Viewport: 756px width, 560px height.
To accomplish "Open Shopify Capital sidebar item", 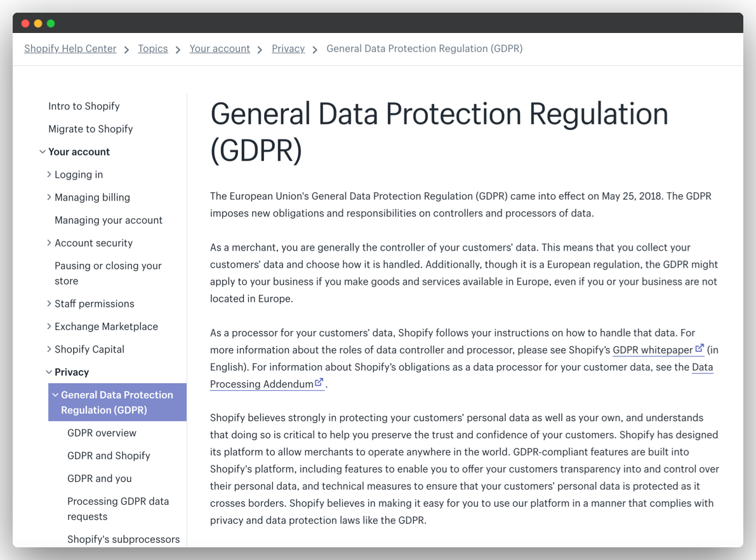I will (x=90, y=349).
